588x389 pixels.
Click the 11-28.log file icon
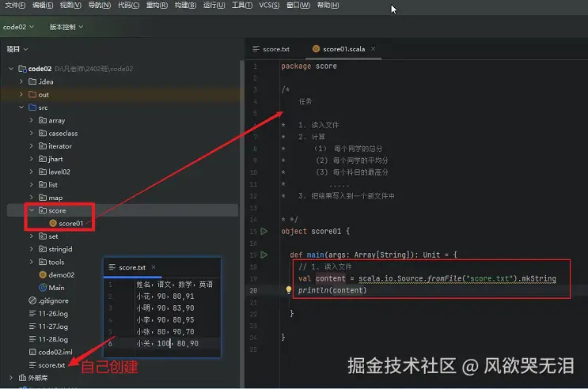pyautogui.click(x=32, y=339)
